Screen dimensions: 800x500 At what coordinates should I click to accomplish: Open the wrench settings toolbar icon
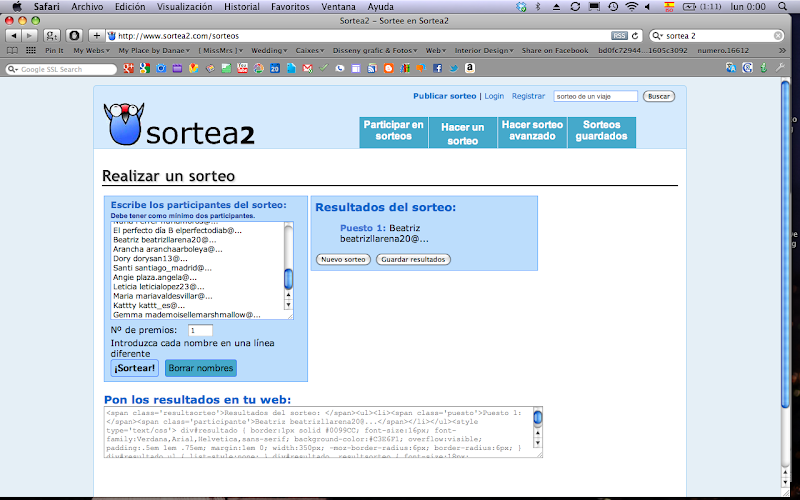click(780, 67)
